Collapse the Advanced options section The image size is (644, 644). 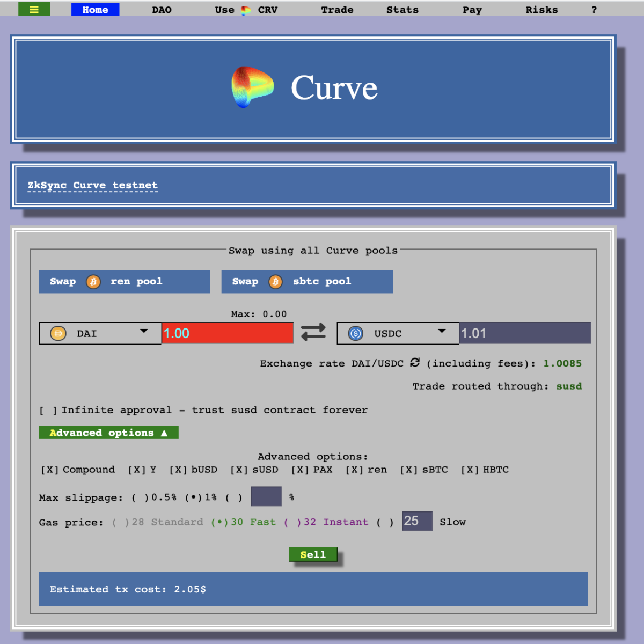(108, 433)
